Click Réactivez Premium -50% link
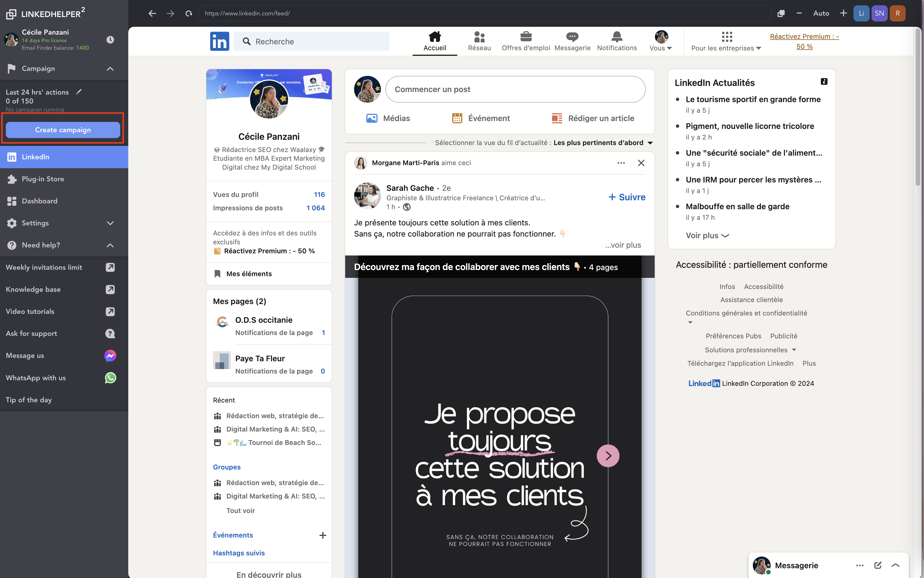This screenshot has width=924, height=578. click(804, 41)
